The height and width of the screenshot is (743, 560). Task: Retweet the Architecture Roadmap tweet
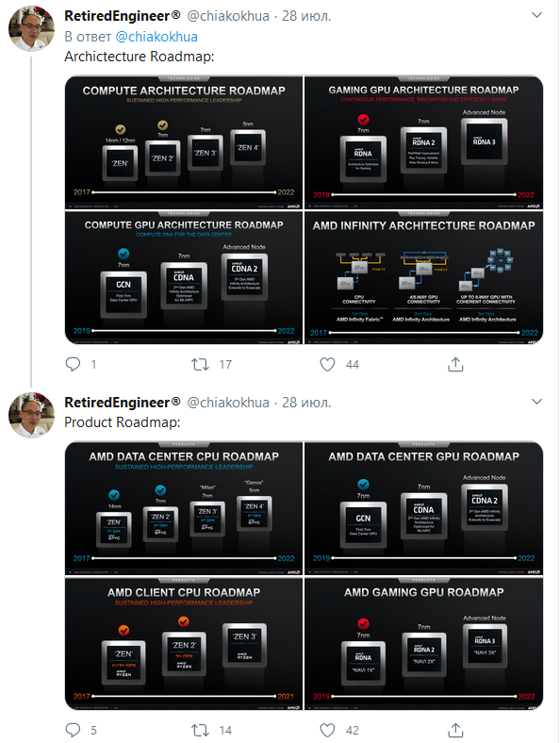click(x=200, y=364)
